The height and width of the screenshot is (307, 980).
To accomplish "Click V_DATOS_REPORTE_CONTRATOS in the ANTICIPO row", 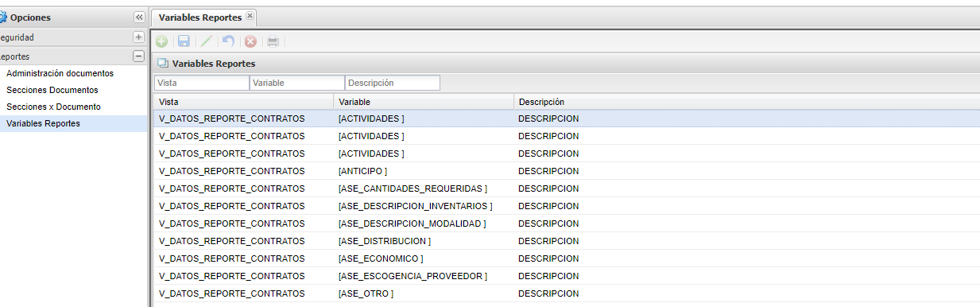I will tap(231, 171).
